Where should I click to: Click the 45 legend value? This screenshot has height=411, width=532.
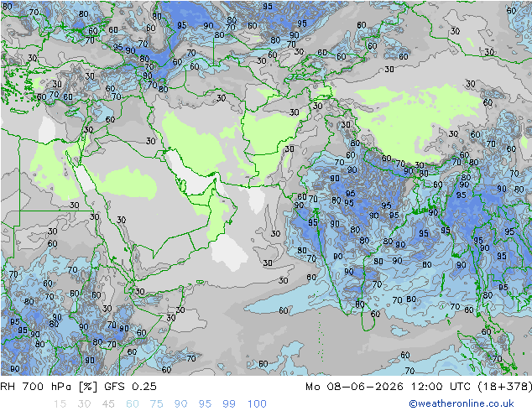(x=108, y=404)
